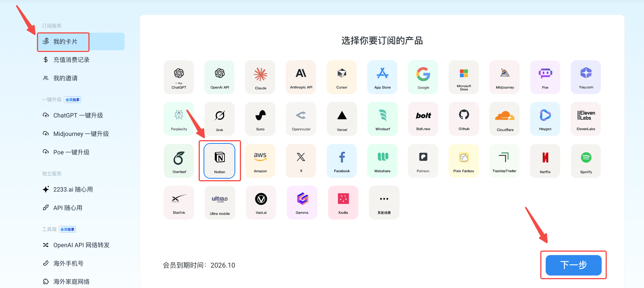Choose the Grok product tile
Screen dimensions: 644x288
pyautogui.click(x=219, y=119)
